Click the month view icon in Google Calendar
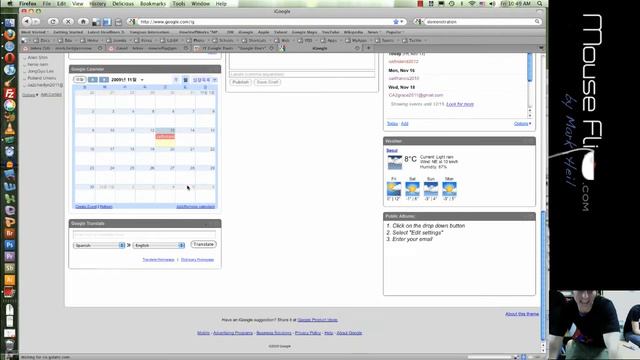This screenshot has height=360, width=640. (185, 80)
